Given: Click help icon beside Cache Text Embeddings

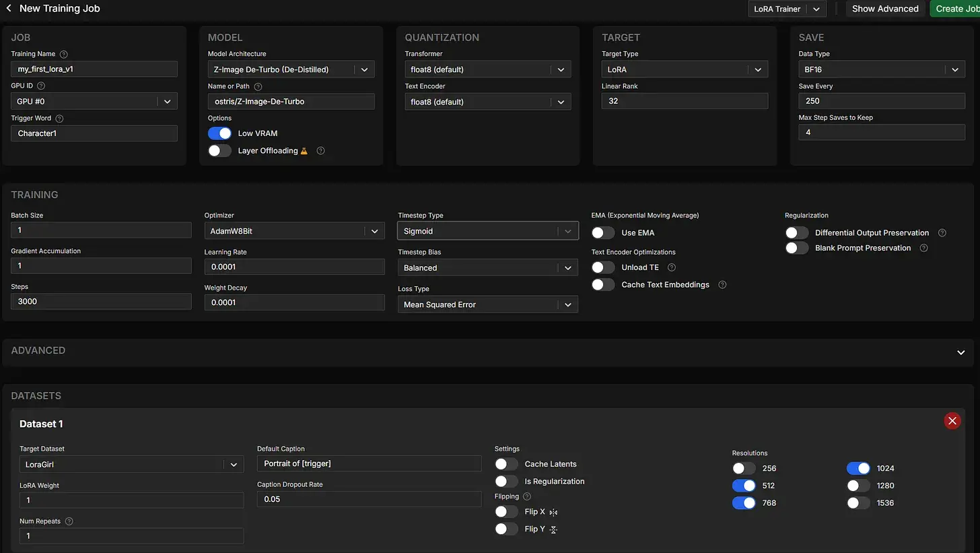Looking at the screenshot, I should (722, 285).
